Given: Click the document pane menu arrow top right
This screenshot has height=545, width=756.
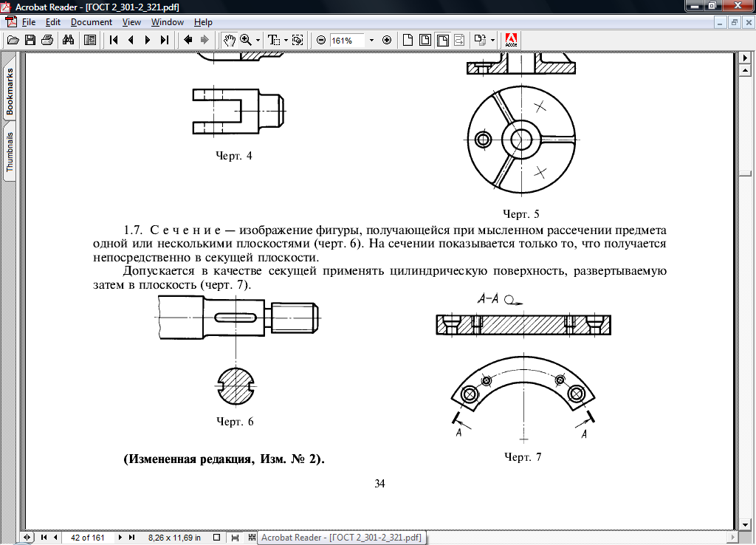Looking at the screenshot, I should [x=746, y=58].
